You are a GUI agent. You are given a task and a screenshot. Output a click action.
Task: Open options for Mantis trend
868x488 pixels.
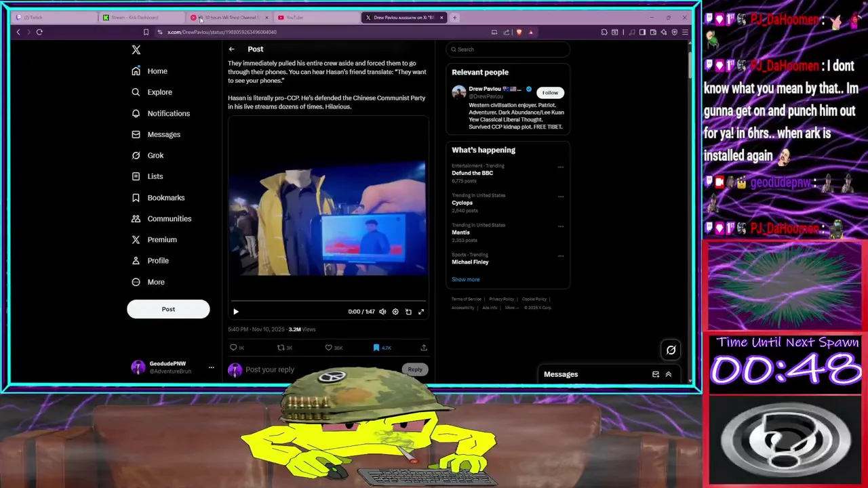coord(561,226)
